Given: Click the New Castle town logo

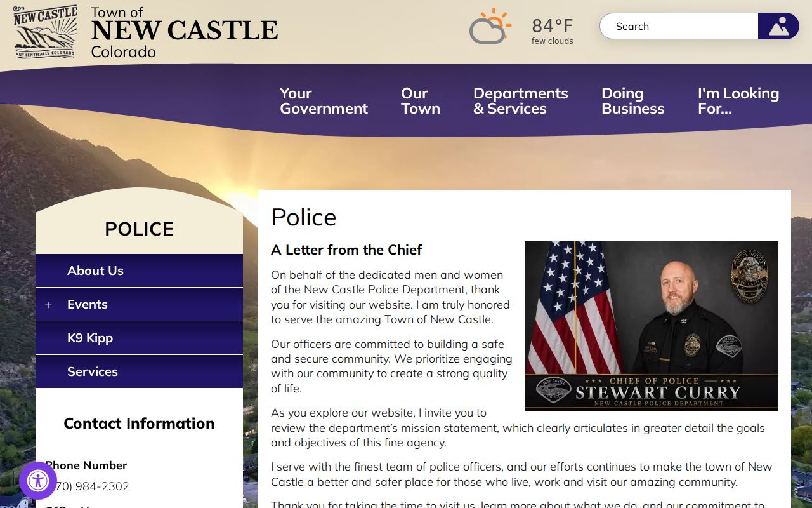Looking at the screenshot, I should coord(45,32).
